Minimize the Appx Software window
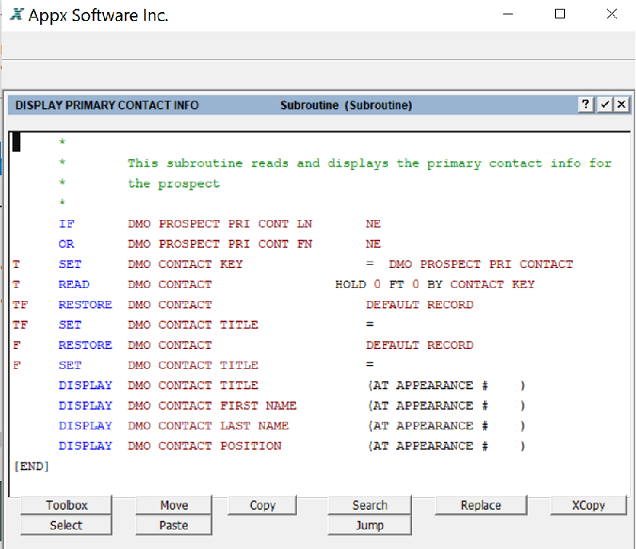 (508, 14)
